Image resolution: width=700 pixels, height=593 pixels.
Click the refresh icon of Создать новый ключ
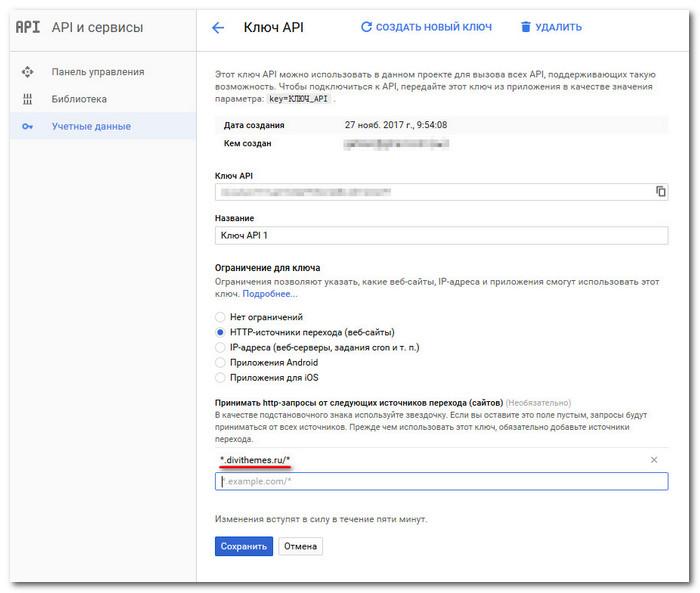pos(366,28)
